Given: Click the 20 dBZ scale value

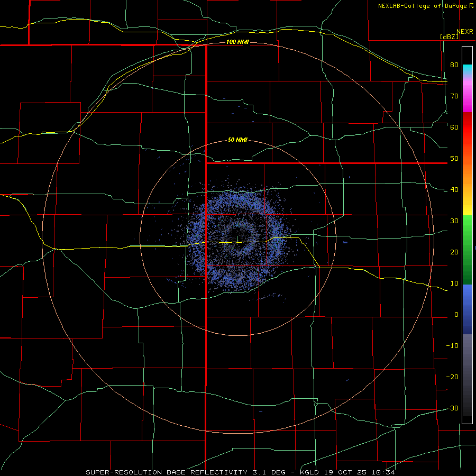Looking at the screenshot, I should tap(454, 252).
